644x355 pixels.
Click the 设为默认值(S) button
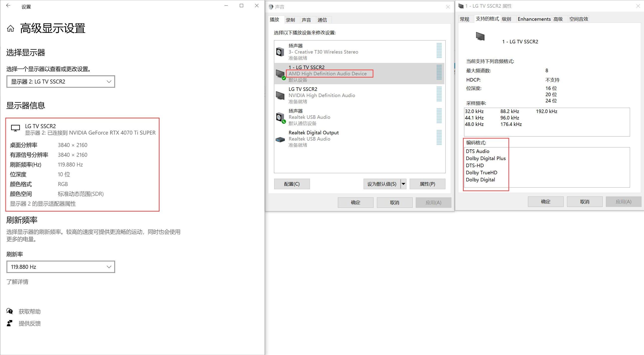[x=382, y=184]
